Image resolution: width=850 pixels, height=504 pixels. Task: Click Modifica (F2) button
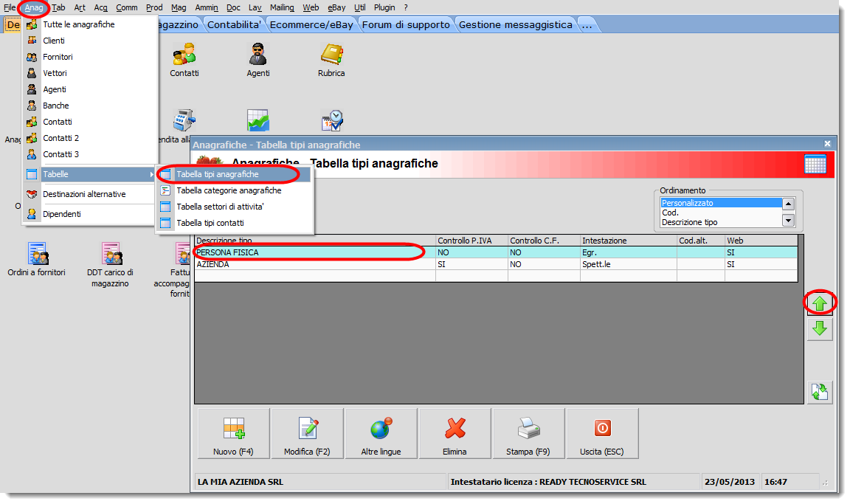pos(308,434)
